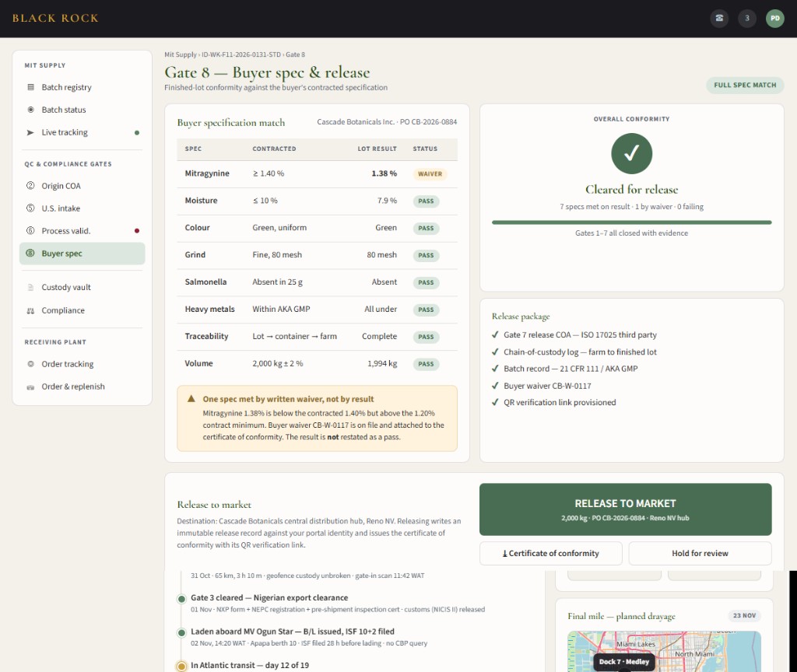This screenshot has width=797, height=672.
Task: Click Laden aboard MV Ogun Star marker
Action: pos(181,633)
